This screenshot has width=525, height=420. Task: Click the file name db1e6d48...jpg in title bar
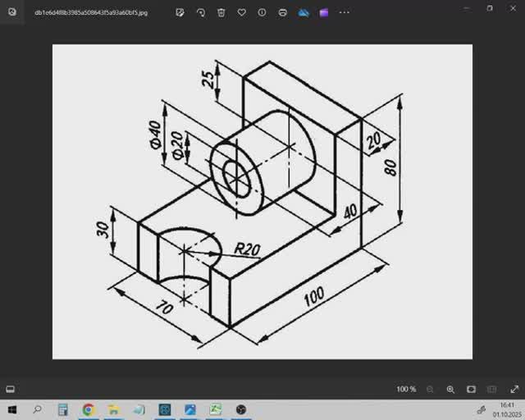pos(91,13)
